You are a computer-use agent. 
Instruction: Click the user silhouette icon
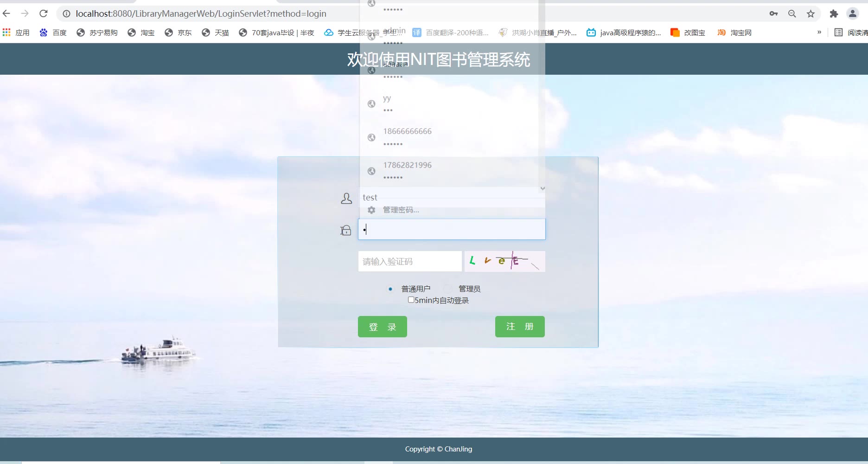tap(346, 199)
